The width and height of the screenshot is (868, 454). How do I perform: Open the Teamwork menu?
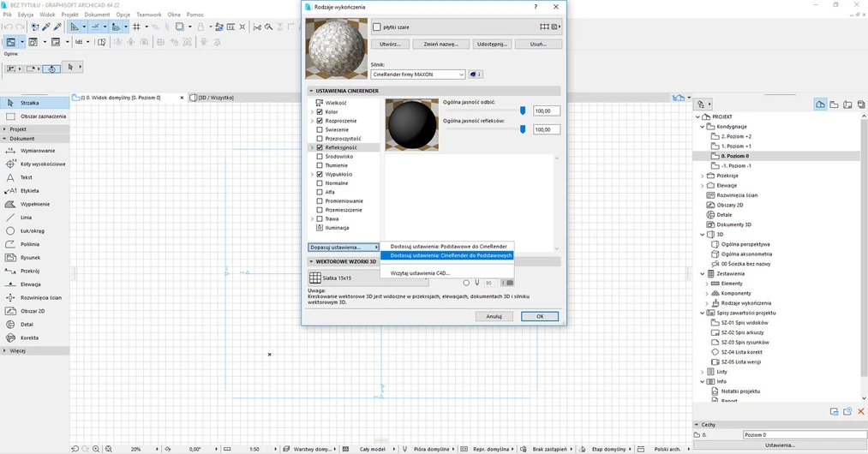149,15
